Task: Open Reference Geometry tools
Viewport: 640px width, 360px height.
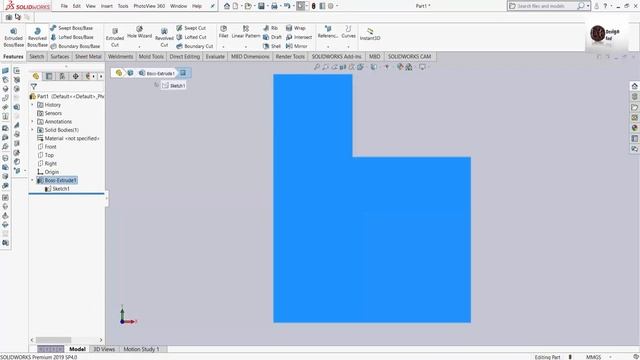Action: point(328,32)
